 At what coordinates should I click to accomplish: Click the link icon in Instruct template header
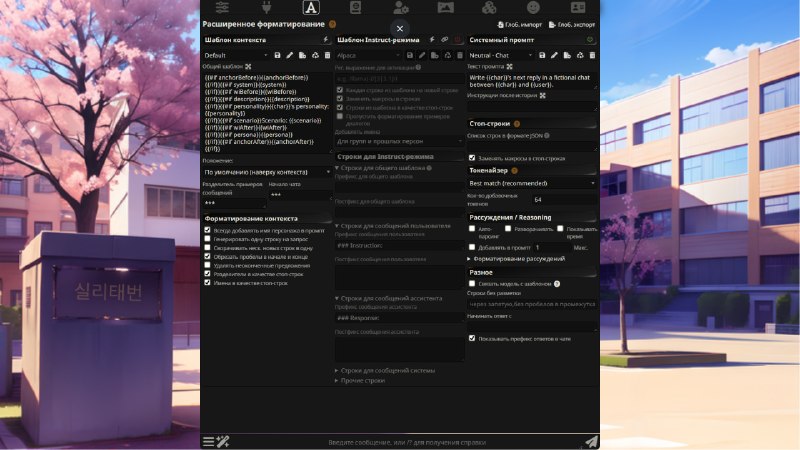coord(444,39)
